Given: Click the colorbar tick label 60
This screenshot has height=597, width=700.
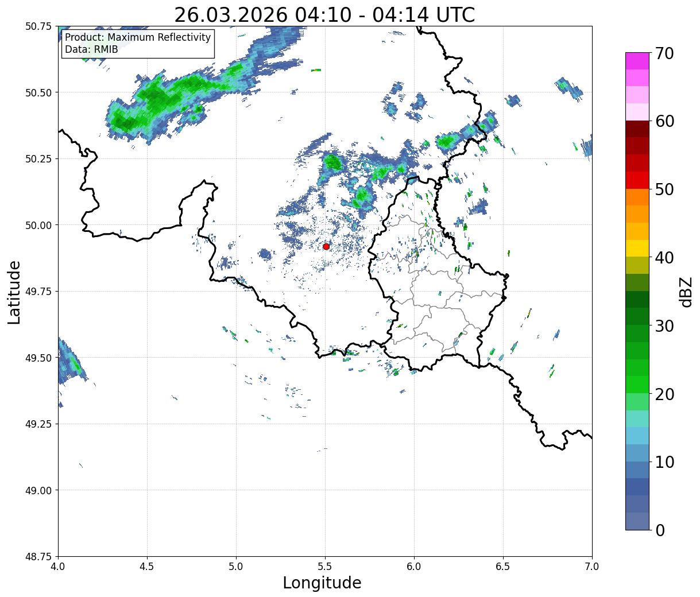Looking at the screenshot, I should [664, 121].
